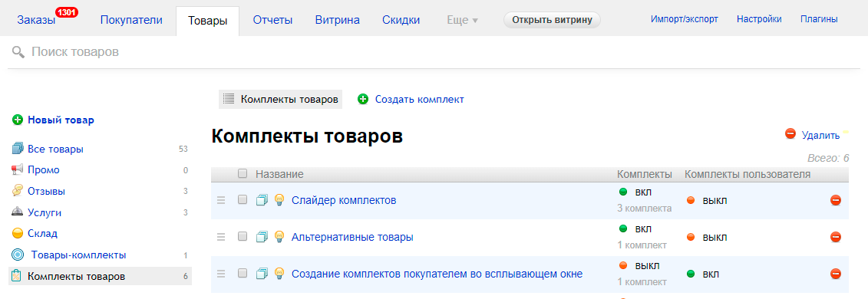This screenshot has height=299, width=868.
Task: Expand the Еще dropdown menu
Action: coord(462,20)
